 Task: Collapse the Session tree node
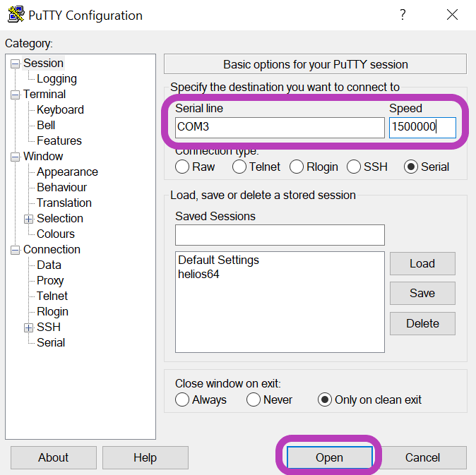pyautogui.click(x=15, y=64)
